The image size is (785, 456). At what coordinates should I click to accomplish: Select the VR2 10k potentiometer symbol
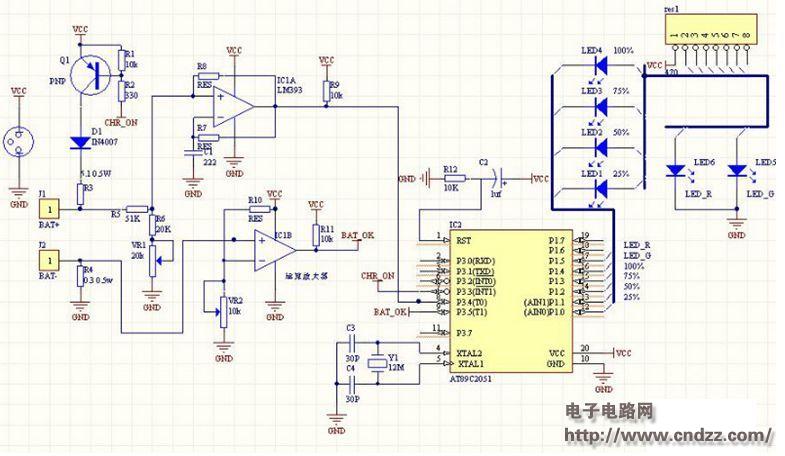coord(223,312)
